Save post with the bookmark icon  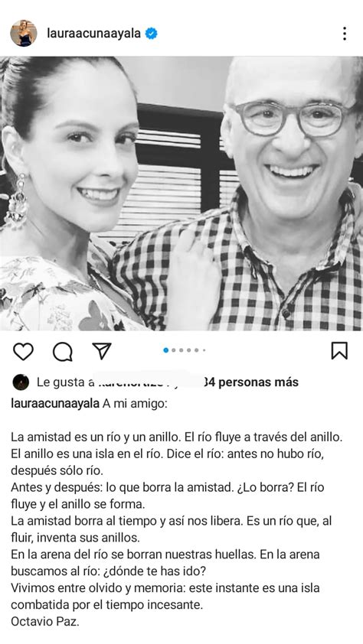339,351
